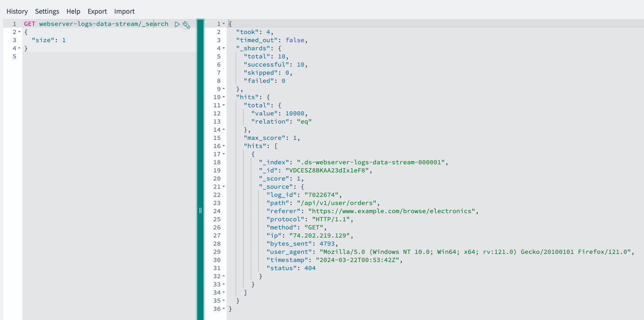Image resolution: width=644 pixels, height=320 pixels.
Task: Open the History menu
Action: 17,11
